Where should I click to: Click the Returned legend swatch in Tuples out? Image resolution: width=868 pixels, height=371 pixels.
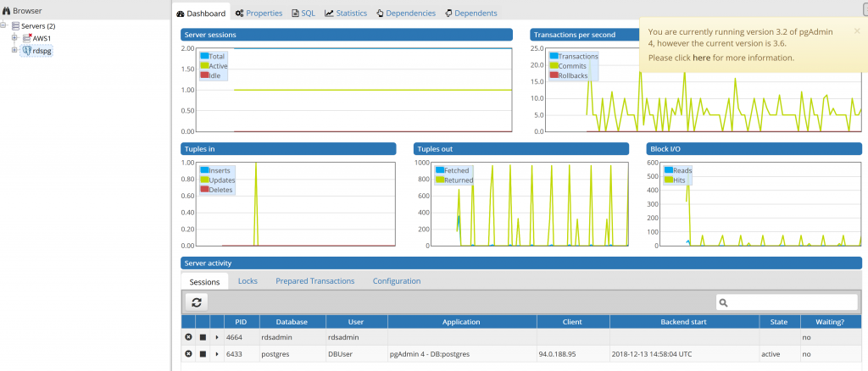click(440, 180)
